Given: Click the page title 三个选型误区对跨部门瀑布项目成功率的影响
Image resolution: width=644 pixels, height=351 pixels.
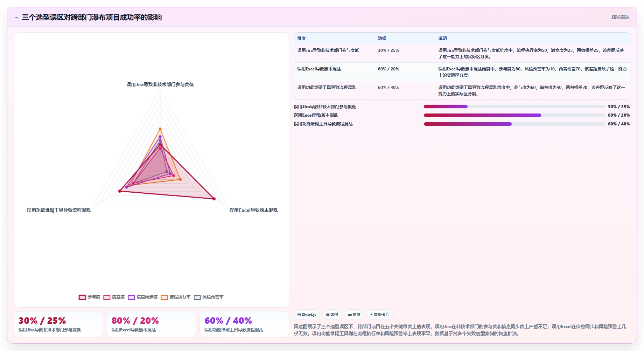Looking at the screenshot, I should point(92,18).
